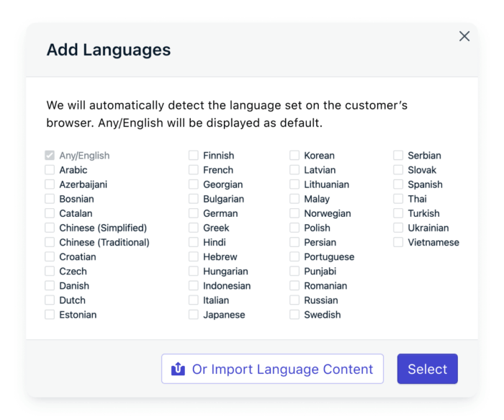Screen dimensions: 504x420
Task: Select the German checkbox
Action: click(x=194, y=213)
